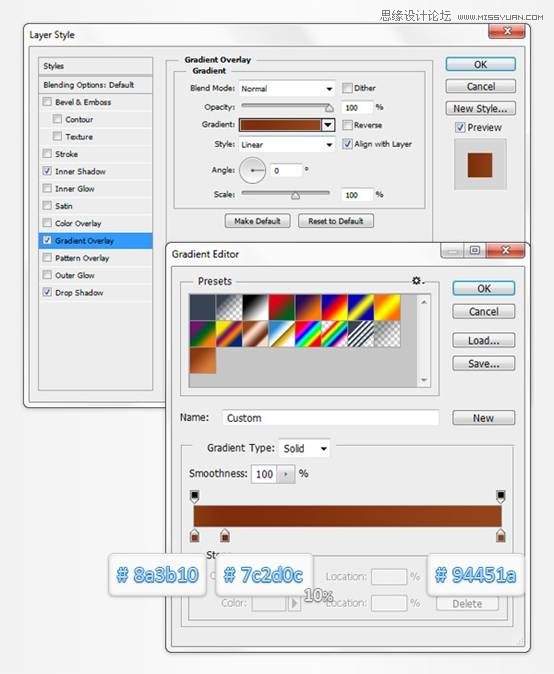Screen dimensions: 554x674
Task: Select the leftmost color stop #8a3b10
Action: coord(194,536)
